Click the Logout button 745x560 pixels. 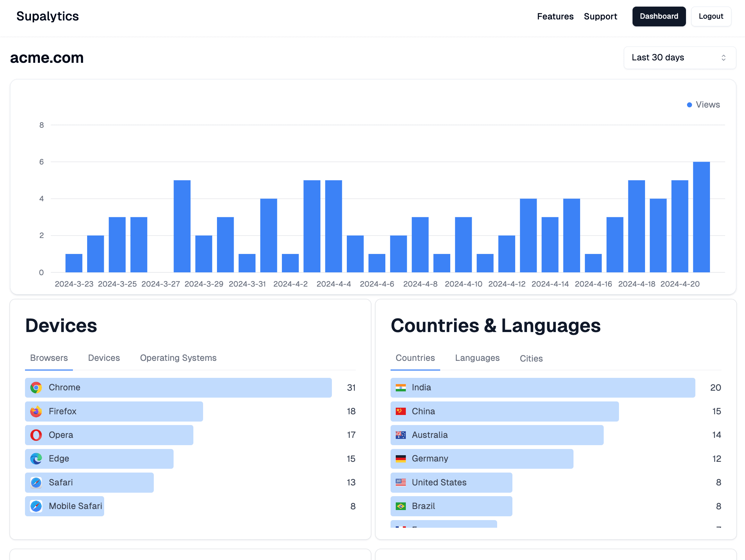pyautogui.click(x=711, y=16)
